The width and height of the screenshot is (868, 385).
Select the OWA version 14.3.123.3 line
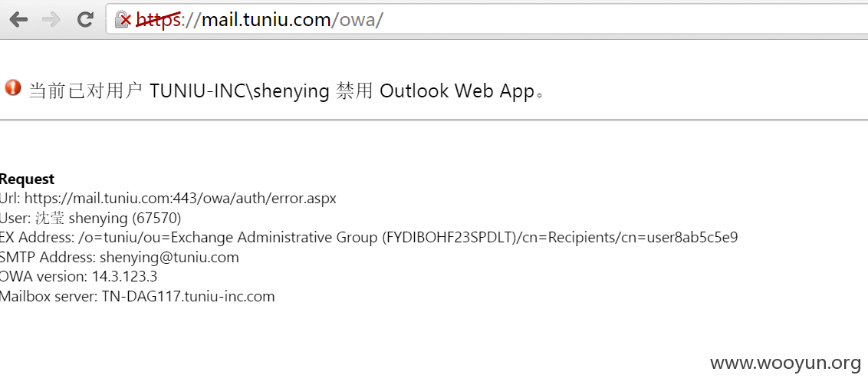pyautogui.click(x=79, y=276)
